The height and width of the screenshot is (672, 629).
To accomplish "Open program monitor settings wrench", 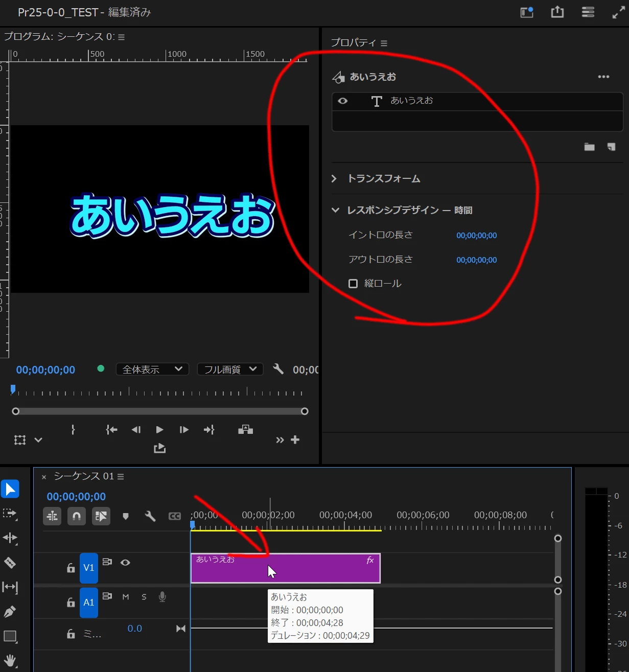I will pyautogui.click(x=278, y=369).
